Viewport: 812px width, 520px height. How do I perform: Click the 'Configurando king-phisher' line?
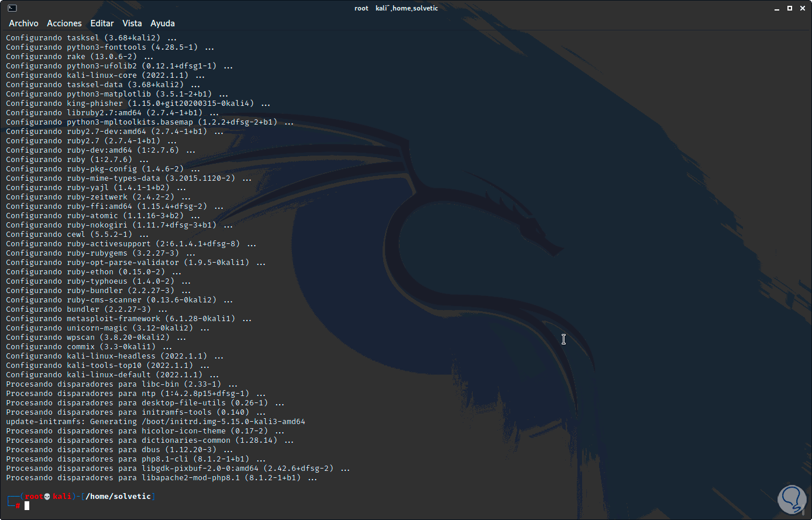[x=138, y=104]
